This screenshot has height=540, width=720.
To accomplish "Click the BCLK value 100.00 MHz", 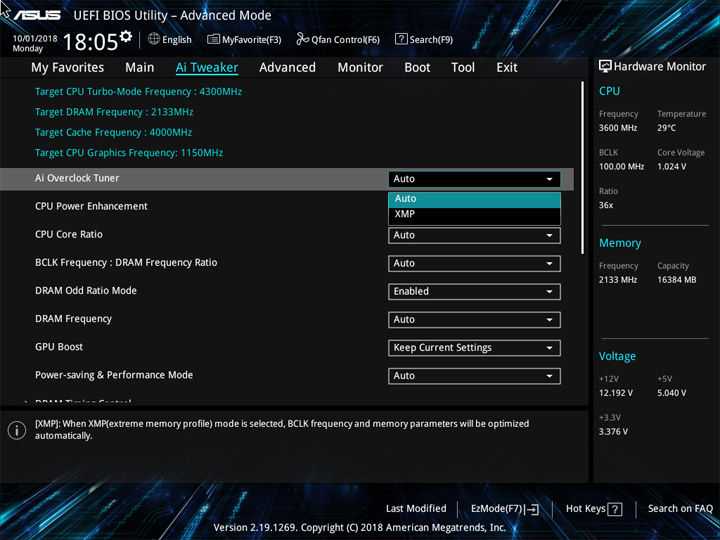I will coord(621,167).
